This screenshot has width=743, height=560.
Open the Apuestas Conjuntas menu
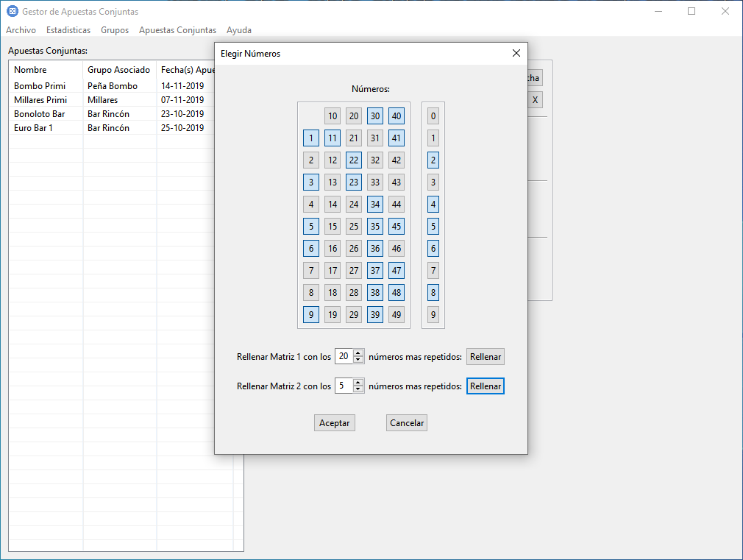178,30
